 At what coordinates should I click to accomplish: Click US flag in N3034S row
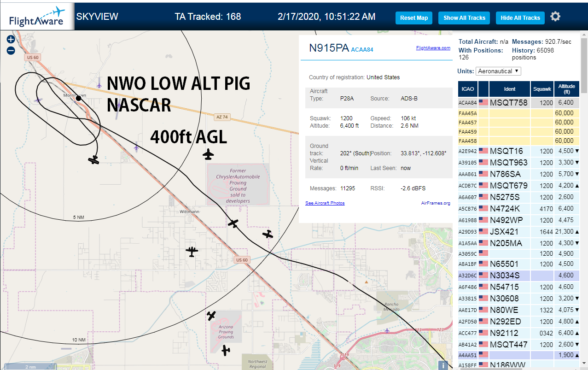(483, 276)
